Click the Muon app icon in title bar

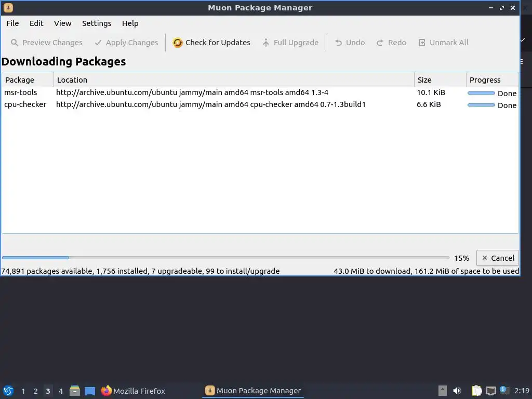(8, 7)
